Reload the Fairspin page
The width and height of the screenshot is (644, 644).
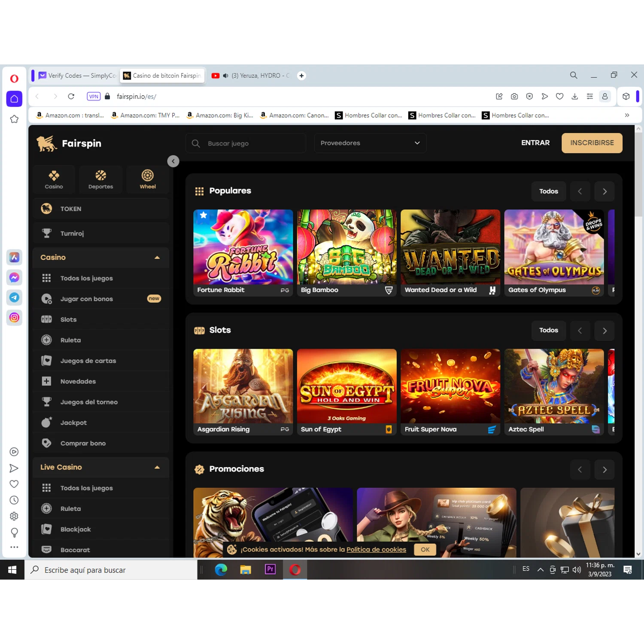(x=71, y=97)
